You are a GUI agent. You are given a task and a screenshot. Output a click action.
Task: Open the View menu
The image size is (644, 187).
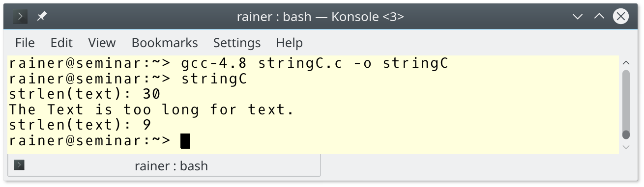pyautogui.click(x=102, y=43)
